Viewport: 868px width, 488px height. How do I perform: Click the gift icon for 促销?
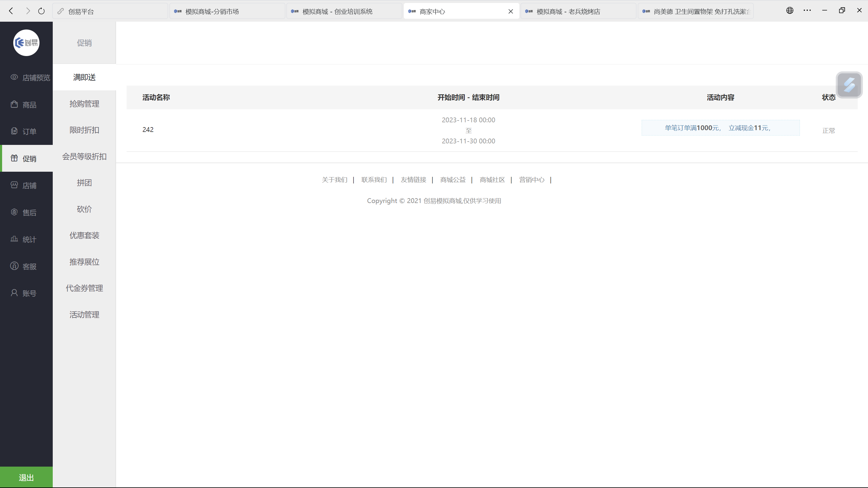14,158
